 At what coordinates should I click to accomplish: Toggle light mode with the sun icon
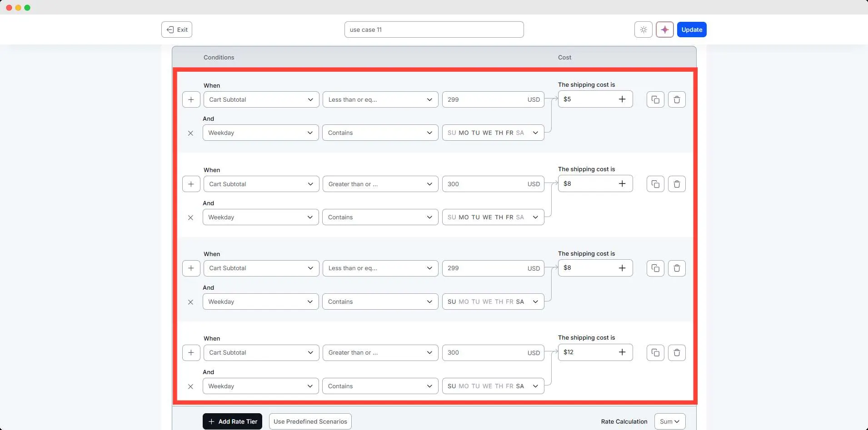(x=644, y=30)
